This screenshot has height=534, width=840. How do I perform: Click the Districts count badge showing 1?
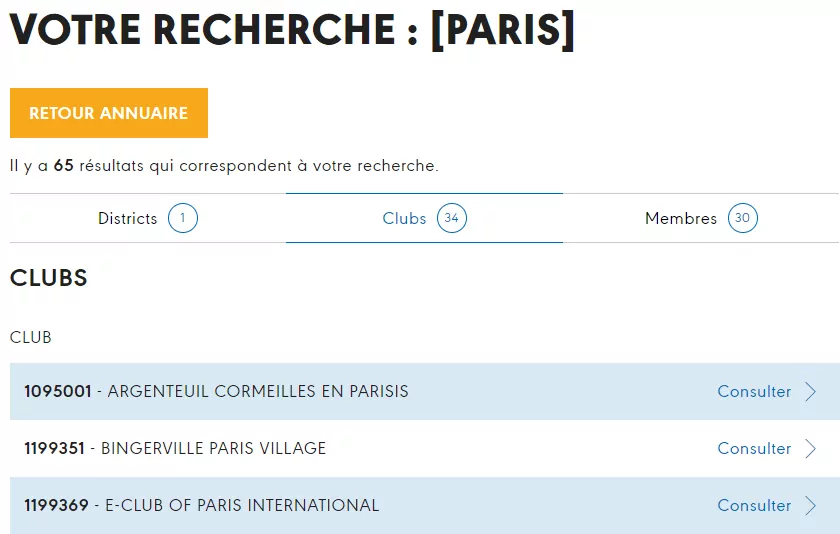pos(183,218)
